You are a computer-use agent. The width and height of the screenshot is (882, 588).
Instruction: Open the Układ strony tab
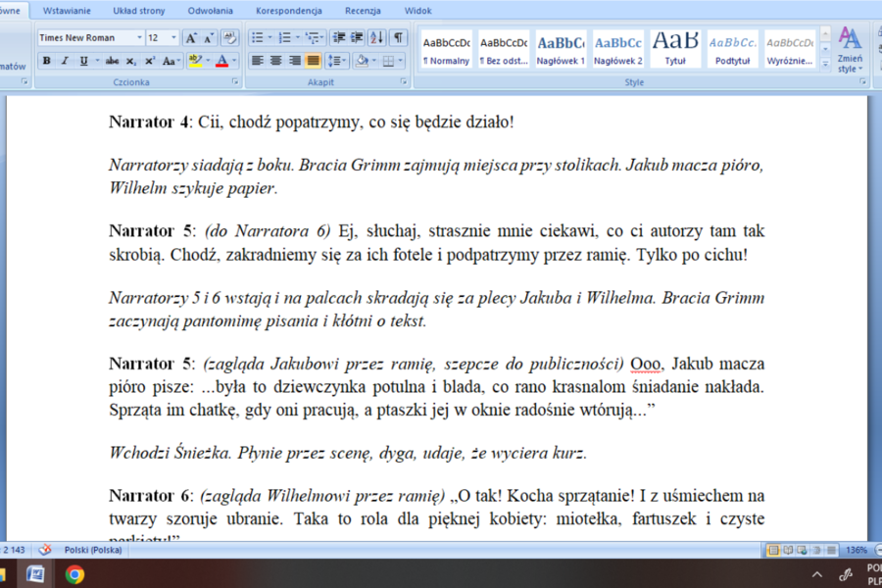tap(138, 11)
